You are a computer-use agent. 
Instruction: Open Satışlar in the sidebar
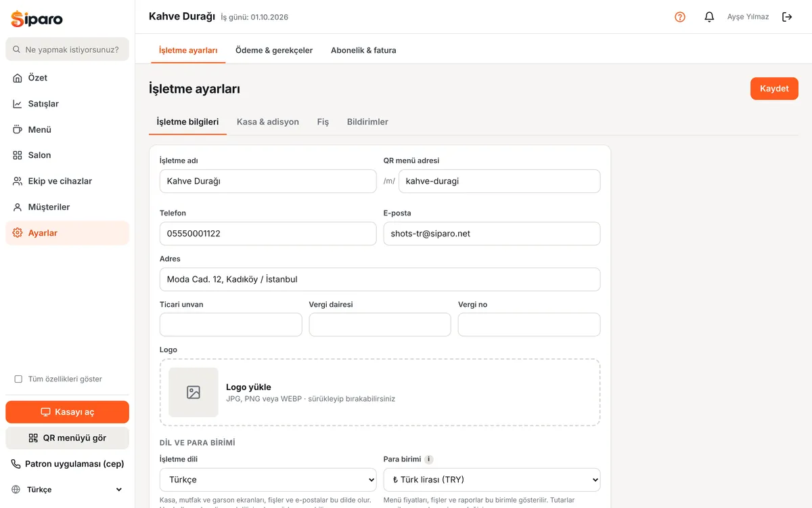(67, 104)
